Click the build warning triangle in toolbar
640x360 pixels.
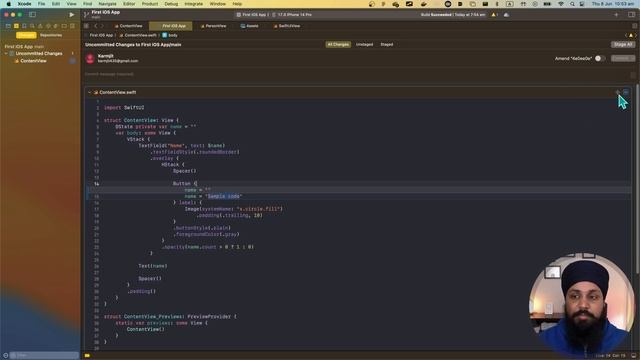[x=493, y=15]
